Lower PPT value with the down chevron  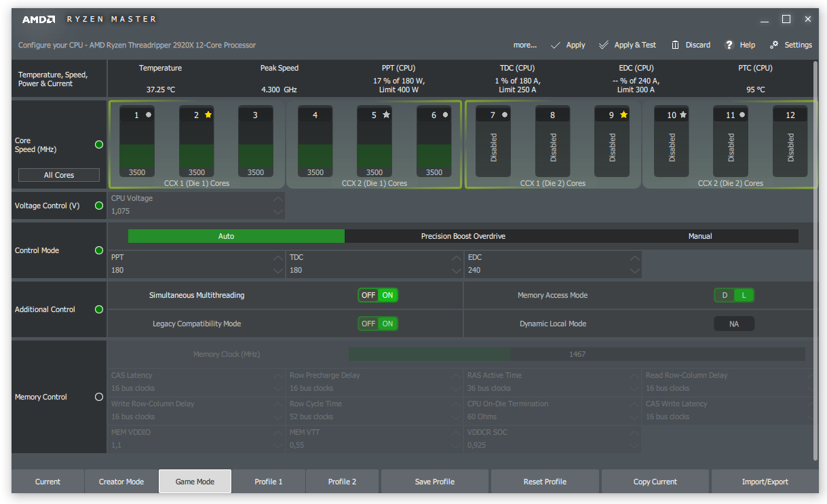pos(277,271)
